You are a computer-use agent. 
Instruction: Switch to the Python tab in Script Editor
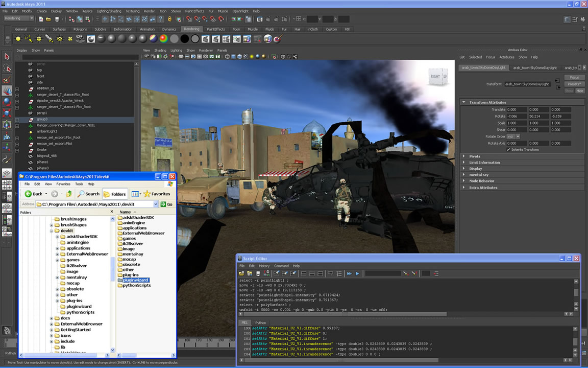coord(261,323)
